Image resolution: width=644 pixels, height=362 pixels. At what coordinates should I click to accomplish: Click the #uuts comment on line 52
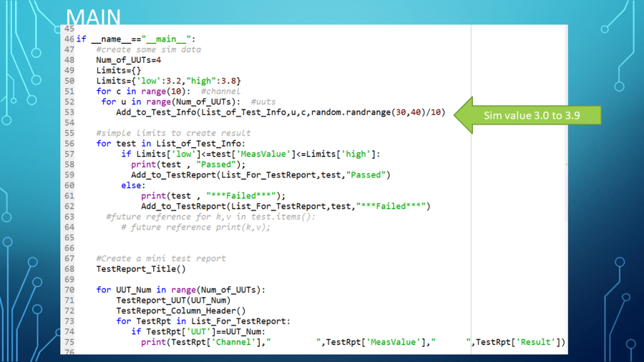(x=263, y=101)
